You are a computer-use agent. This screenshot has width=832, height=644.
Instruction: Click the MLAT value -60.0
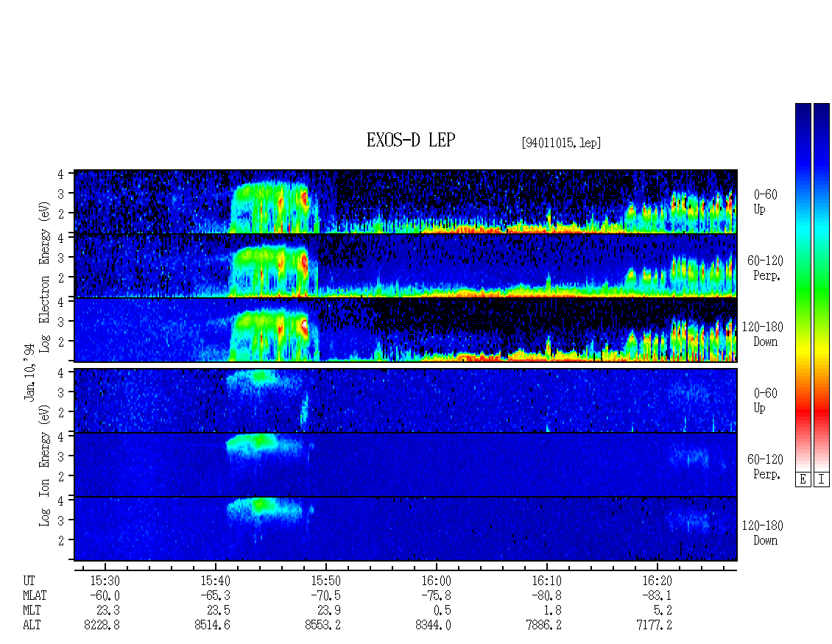pyautogui.click(x=105, y=595)
